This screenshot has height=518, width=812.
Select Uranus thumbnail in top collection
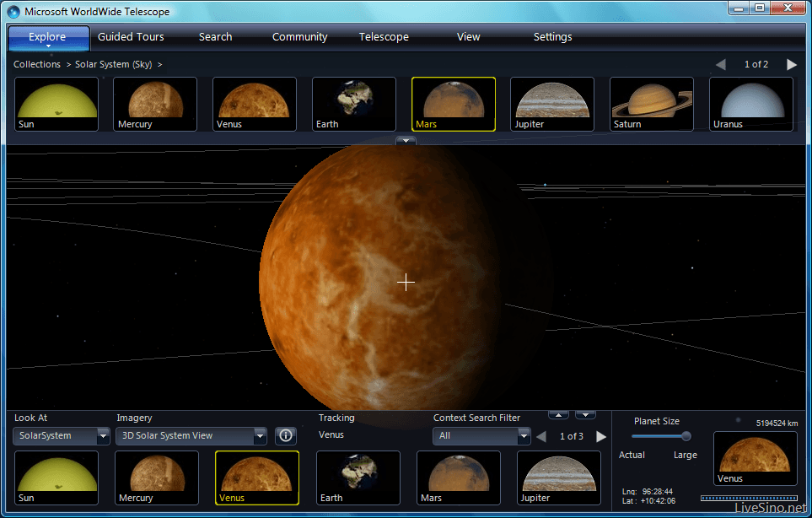tap(751, 104)
